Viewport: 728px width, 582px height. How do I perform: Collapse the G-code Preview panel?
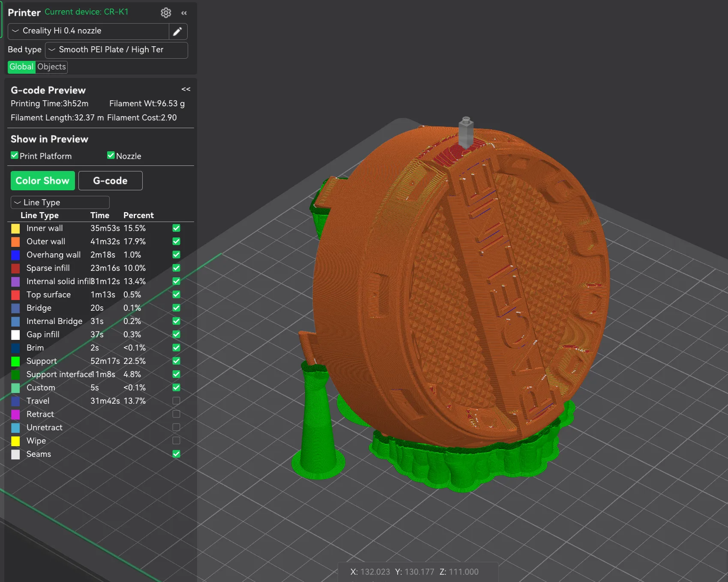pyautogui.click(x=186, y=89)
